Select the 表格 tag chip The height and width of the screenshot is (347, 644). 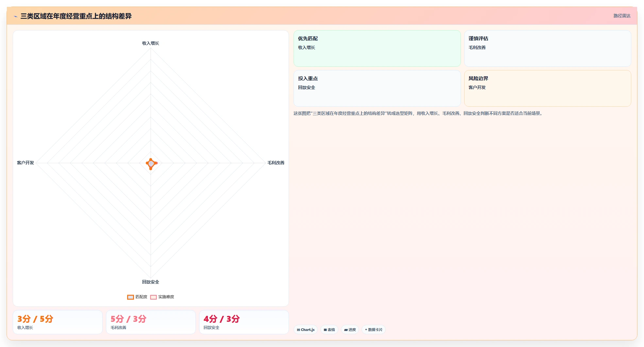tap(329, 330)
